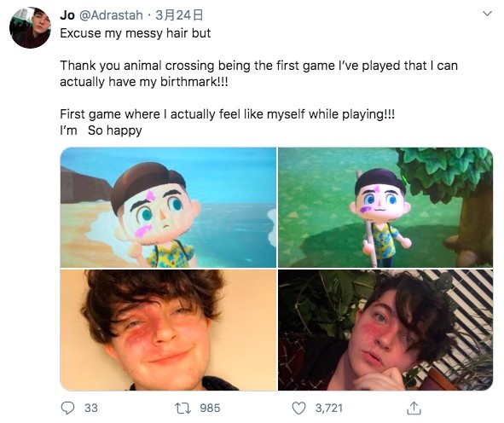Viewport: 504px width, 423px height.
Task: Open the tweet date timestamp
Action: (x=179, y=15)
